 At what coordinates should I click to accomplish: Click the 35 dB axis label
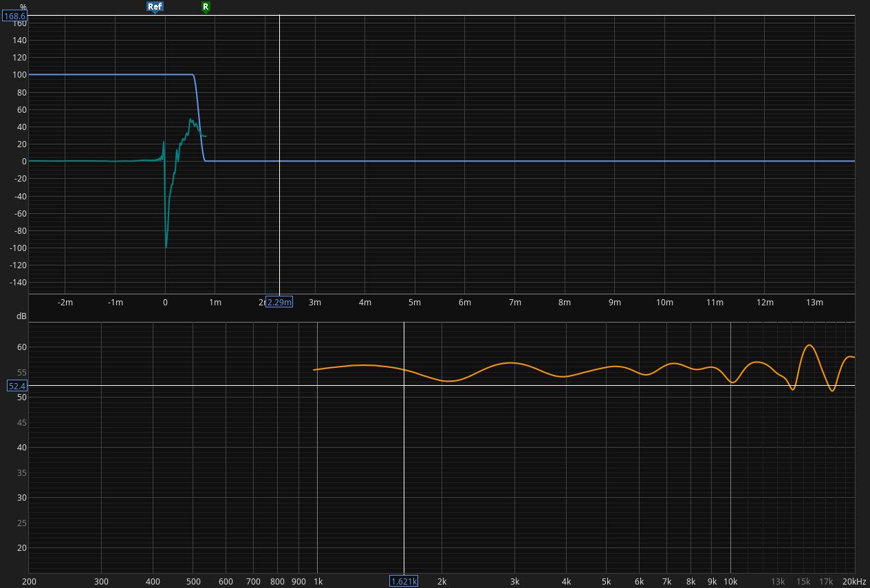tap(22, 472)
